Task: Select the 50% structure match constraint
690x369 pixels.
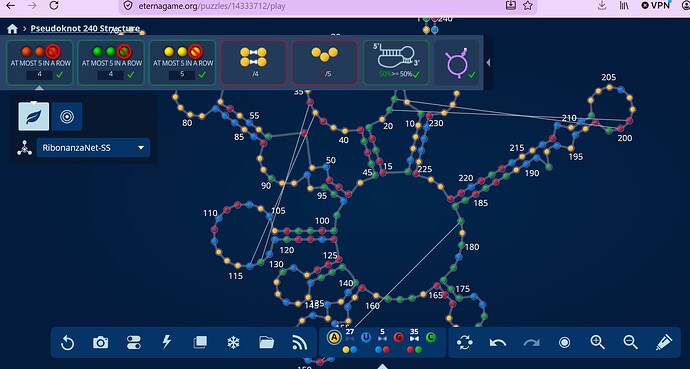Action: [396, 62]
